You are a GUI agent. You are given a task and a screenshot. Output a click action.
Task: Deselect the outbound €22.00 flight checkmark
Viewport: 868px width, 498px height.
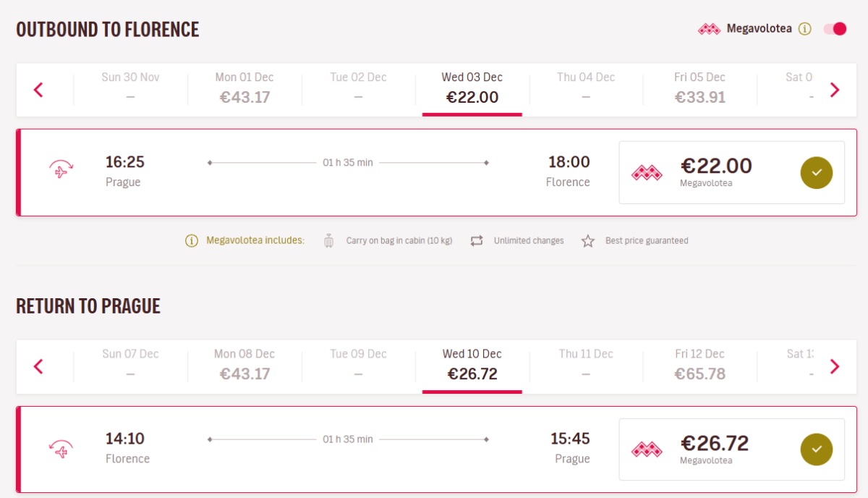(x=816, y=172)
